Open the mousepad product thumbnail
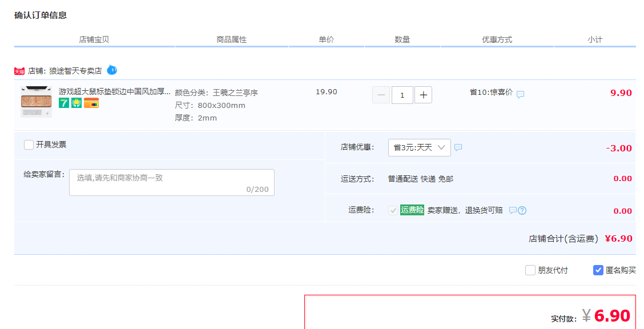 pos(36,102)
